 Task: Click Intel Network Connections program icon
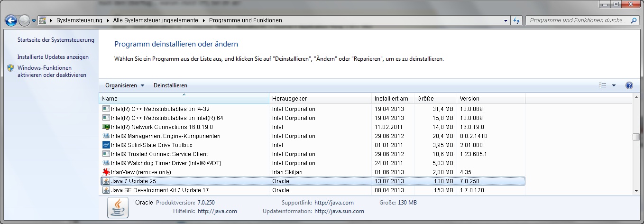[106, 127]
